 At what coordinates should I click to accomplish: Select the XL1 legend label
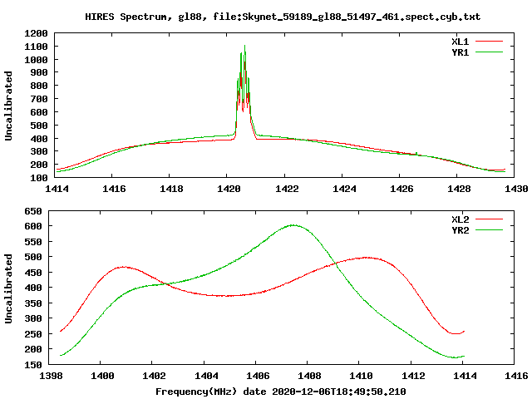tap(460, 42)
